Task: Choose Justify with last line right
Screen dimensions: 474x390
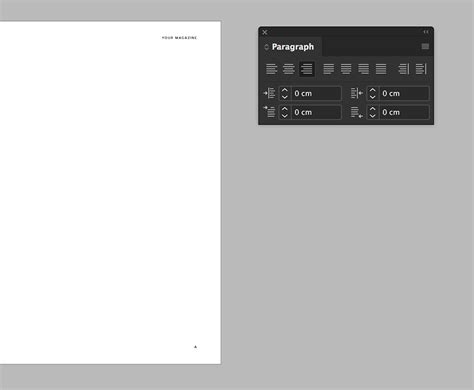Action: click(x=363, y=69)
